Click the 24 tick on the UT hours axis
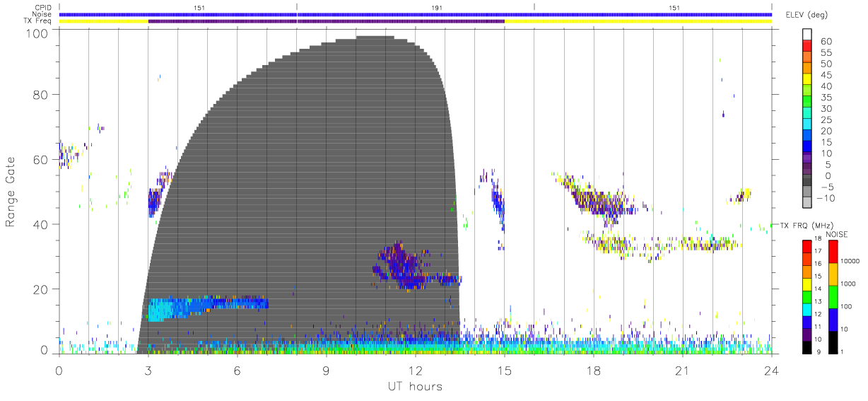Screen dimensions: 868x401 tap(772, 371)
